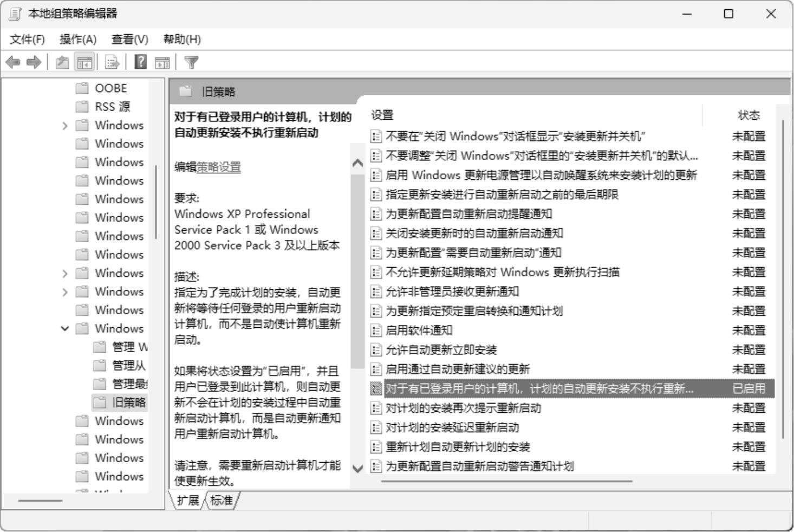Select the 允许自动更新立即安装 policy
The height and width of the screenshot is (532, 794).
(441, 350)
